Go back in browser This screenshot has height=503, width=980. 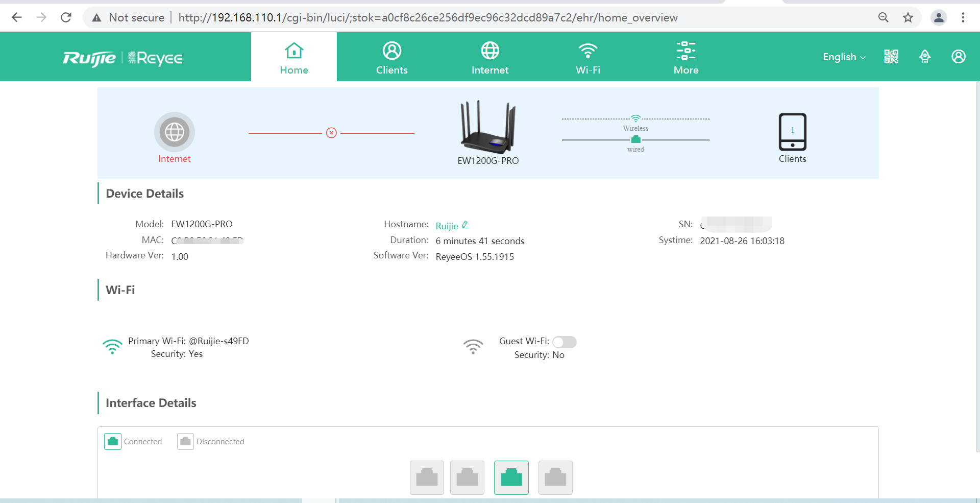17,17
